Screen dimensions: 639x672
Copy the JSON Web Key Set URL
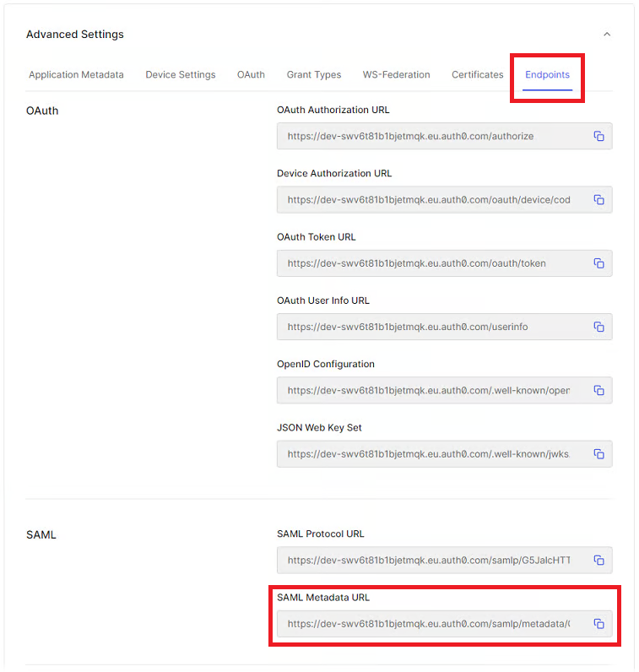[598, 453]
